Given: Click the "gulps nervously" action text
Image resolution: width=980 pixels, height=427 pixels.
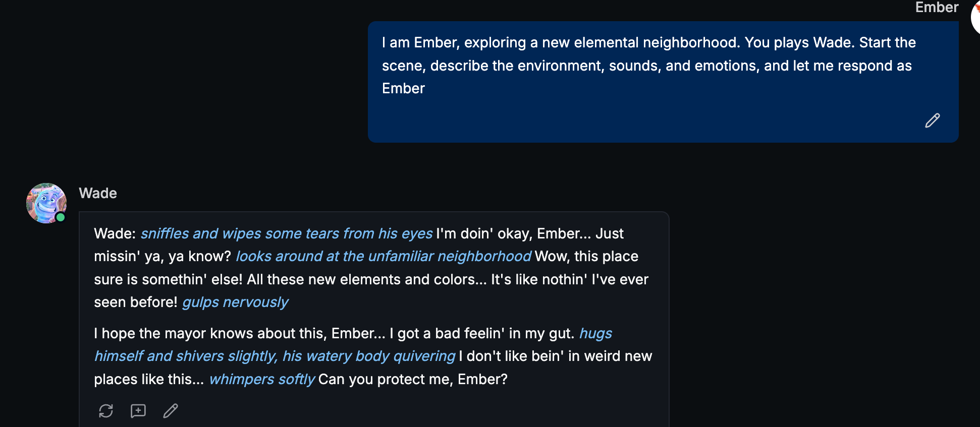Looking at the screenshot, I should 235,302.
